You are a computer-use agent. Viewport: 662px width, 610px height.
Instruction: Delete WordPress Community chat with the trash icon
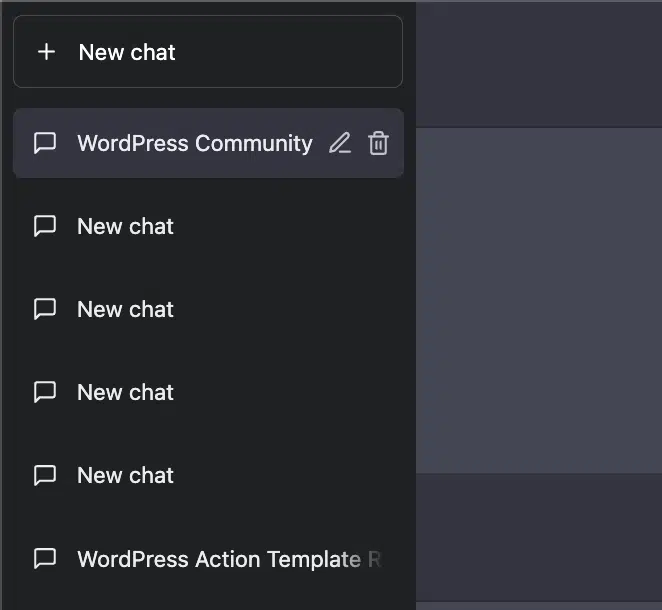tap(378, 143)
